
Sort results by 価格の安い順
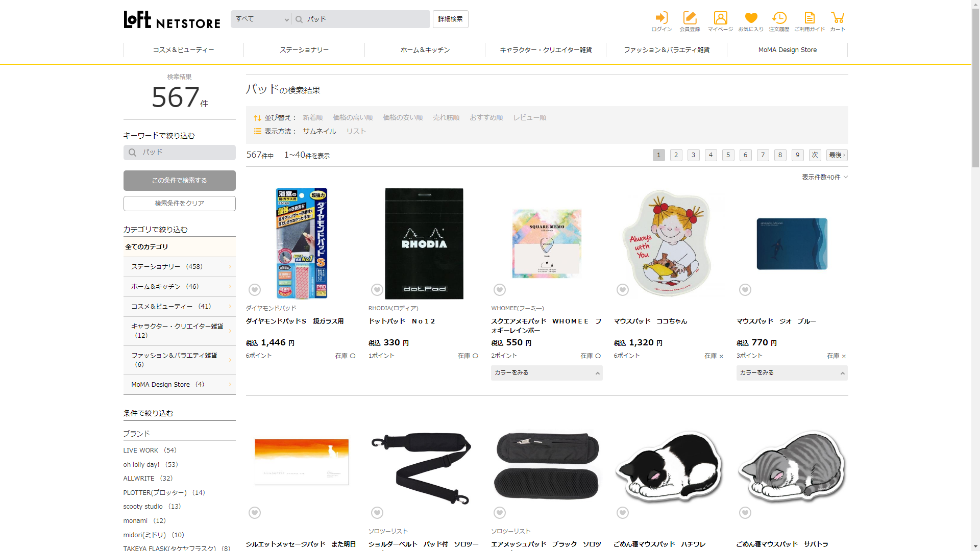pos(403,117)
